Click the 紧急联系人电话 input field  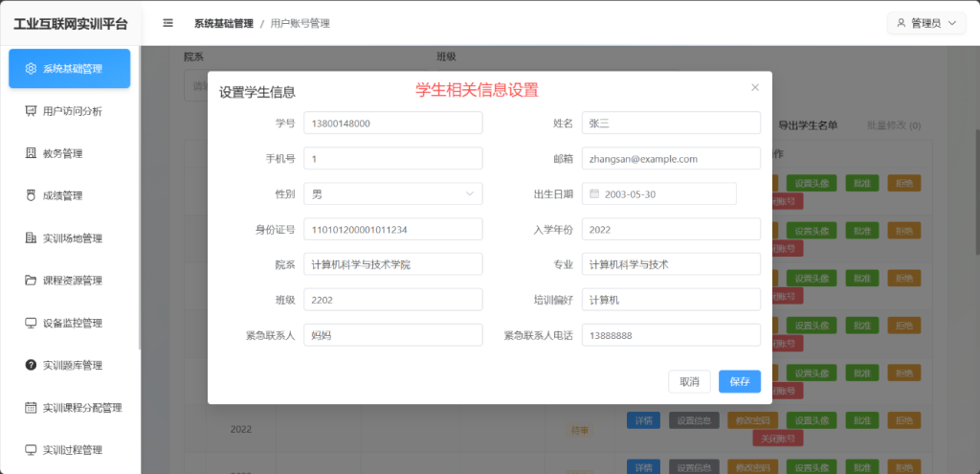[670, 335]
